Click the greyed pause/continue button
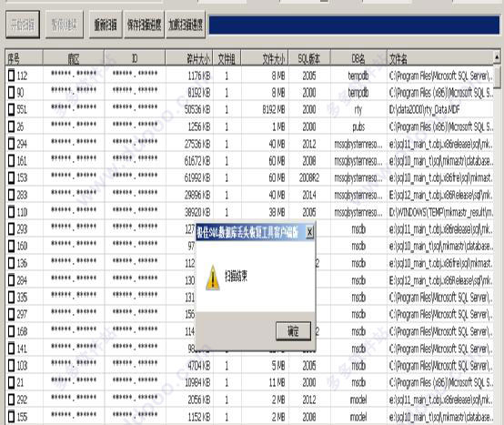Viewport: 504px width, 425px height. pos(65,25)
